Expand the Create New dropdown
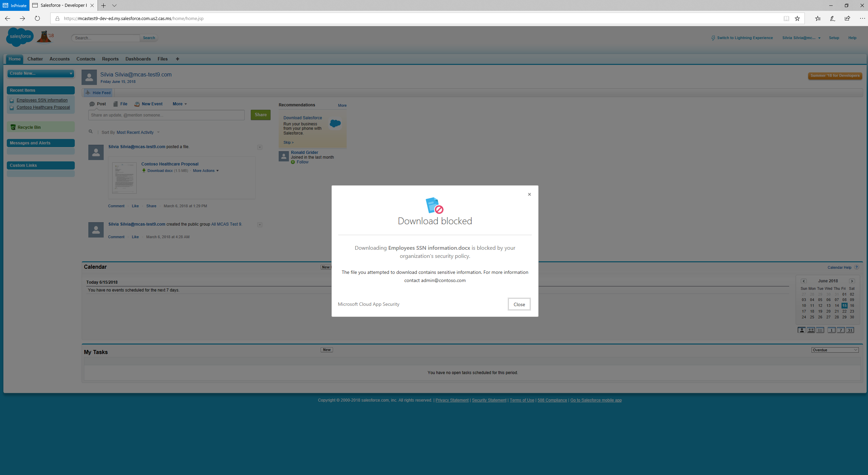 click(41, 73)
